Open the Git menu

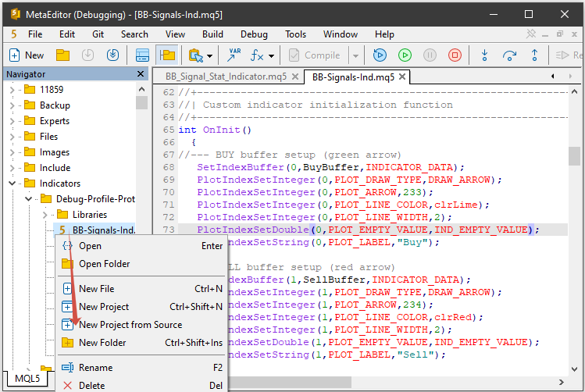[98, 34]
